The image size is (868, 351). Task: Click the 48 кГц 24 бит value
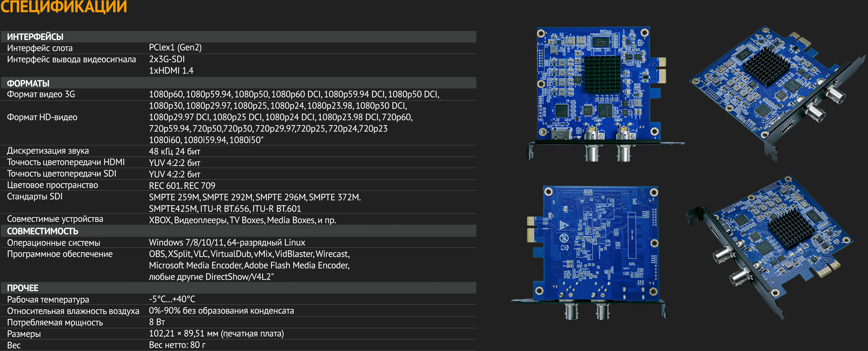coord(174,152)
